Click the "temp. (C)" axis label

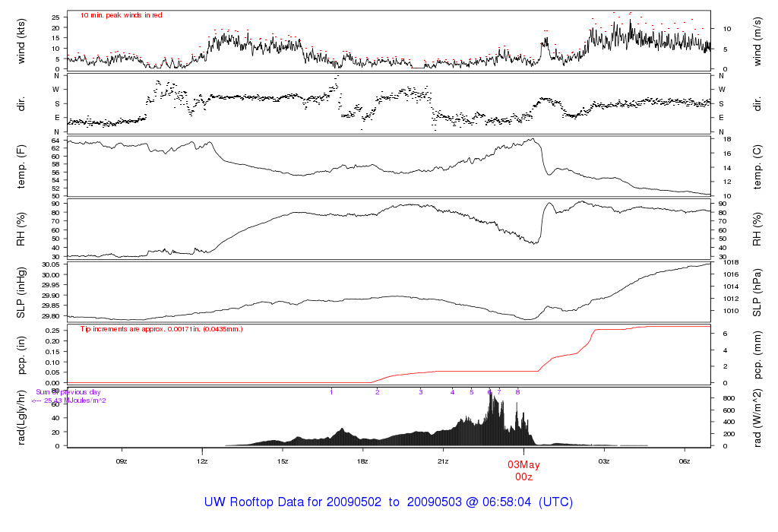[x=757, y=166]
